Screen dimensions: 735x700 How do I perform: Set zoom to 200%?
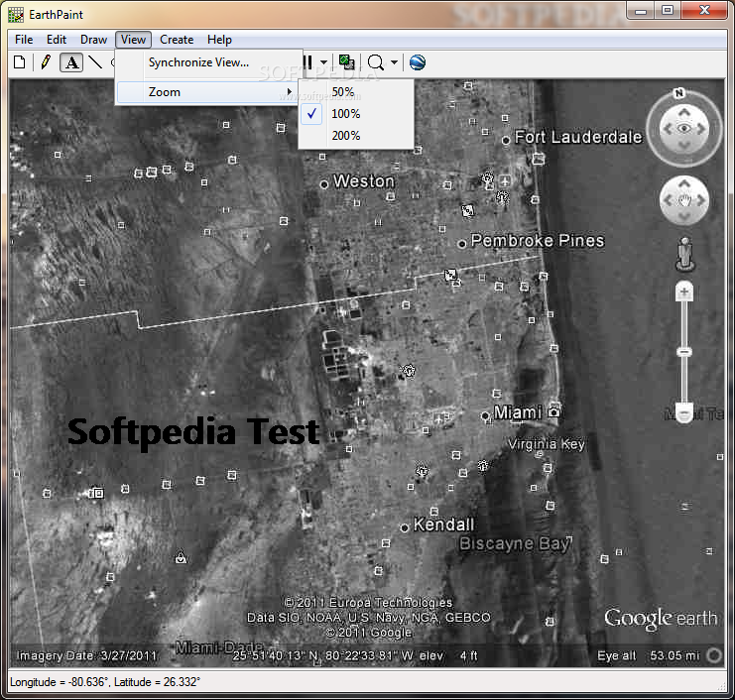356,136
